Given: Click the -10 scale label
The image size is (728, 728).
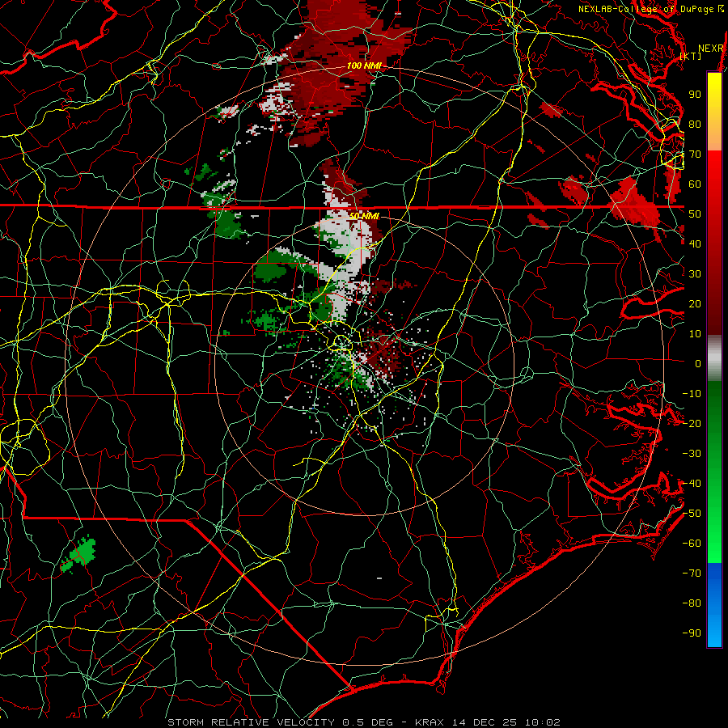Looking at the screenshot, I should (692, 394).
